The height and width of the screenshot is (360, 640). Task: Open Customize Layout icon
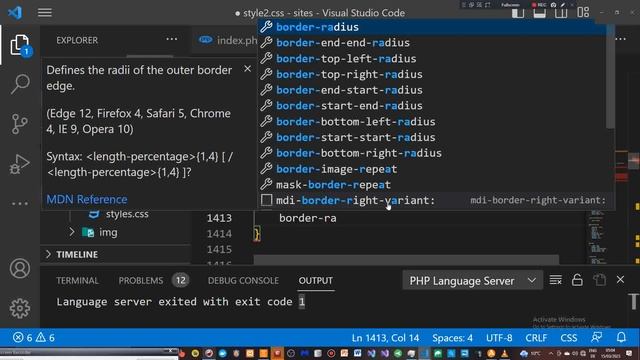point(583,13)
